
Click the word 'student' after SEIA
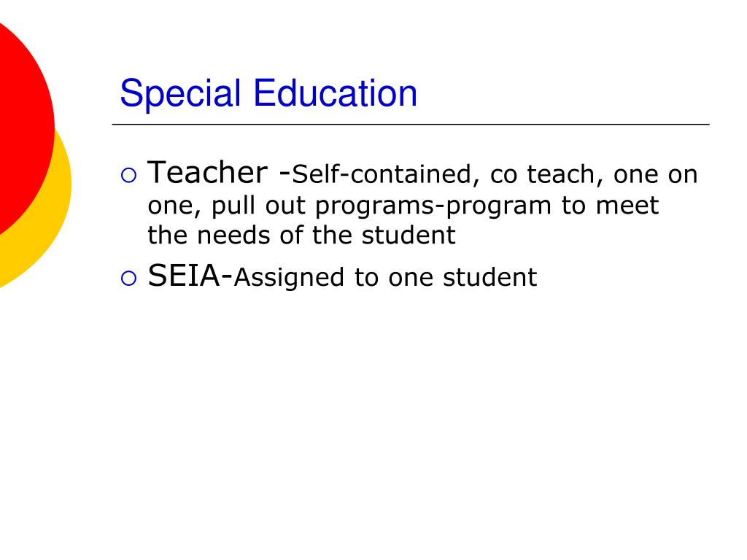[489, 277]
